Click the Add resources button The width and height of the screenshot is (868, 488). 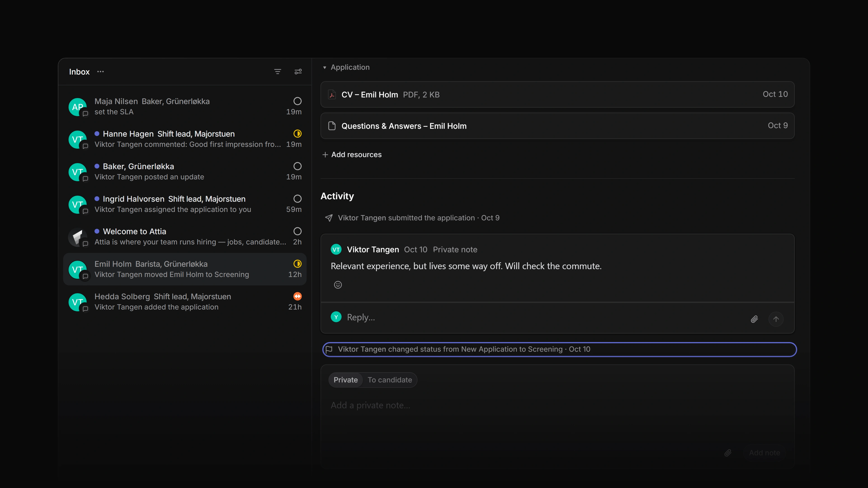coord(352,155)
